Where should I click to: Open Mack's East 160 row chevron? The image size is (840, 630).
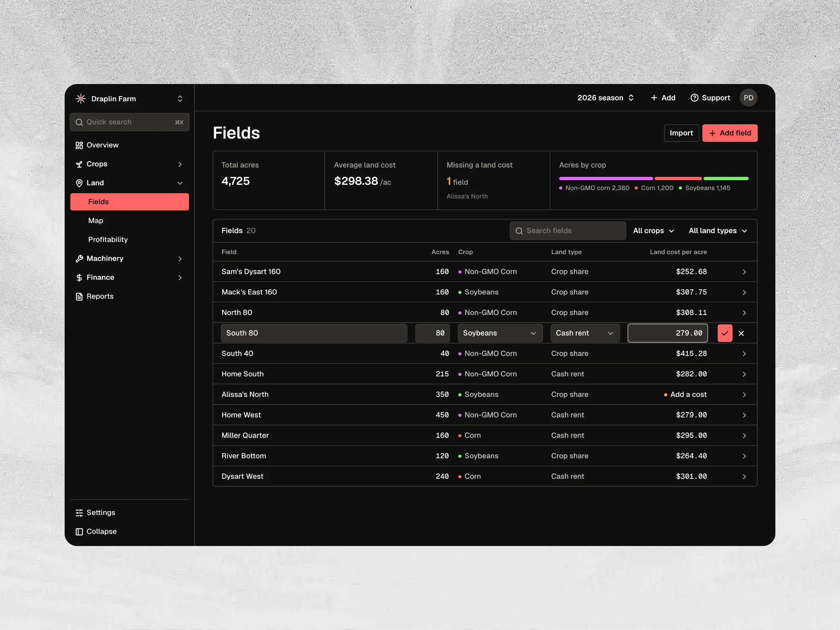coord(744,292)
